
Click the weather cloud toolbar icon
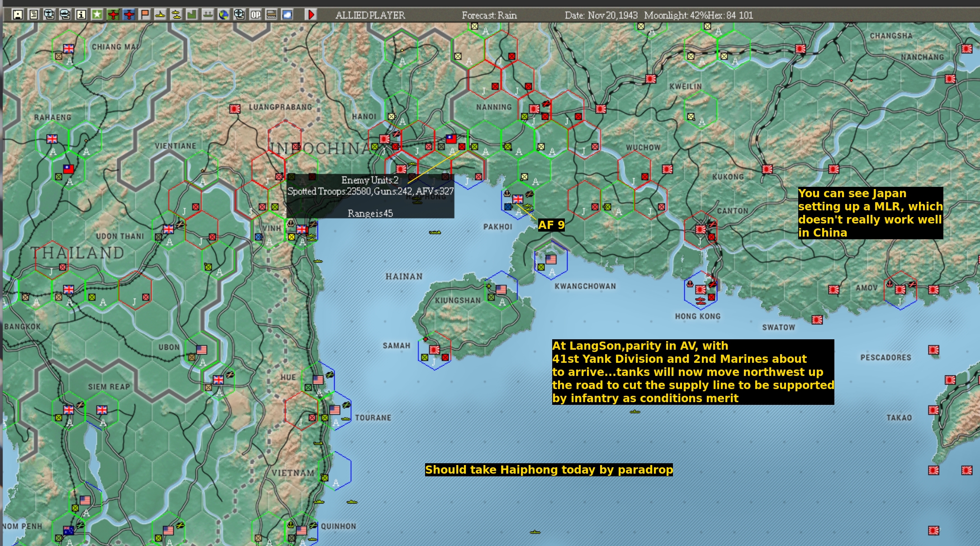(287, 15)
